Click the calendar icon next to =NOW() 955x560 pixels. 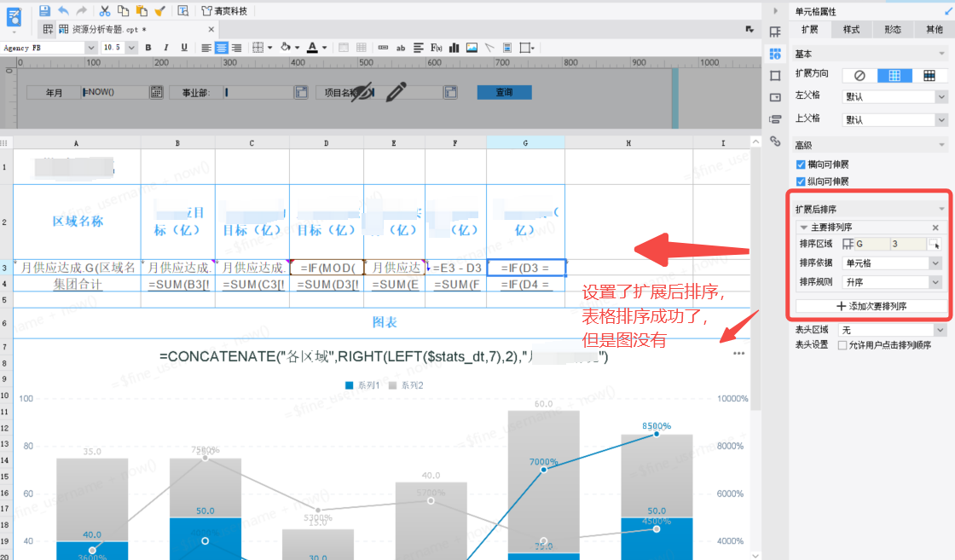157,92
